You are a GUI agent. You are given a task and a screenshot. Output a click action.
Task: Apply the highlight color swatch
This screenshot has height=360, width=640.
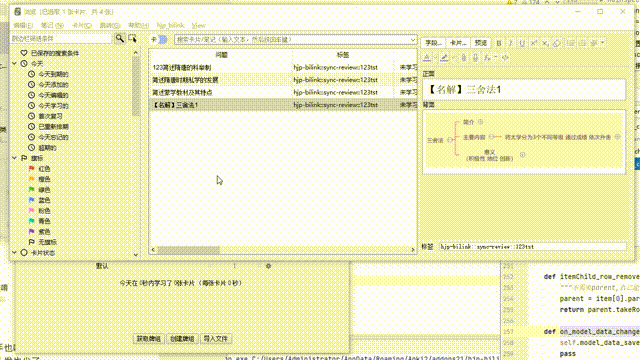pyautogui.click(x=444, y=58)
